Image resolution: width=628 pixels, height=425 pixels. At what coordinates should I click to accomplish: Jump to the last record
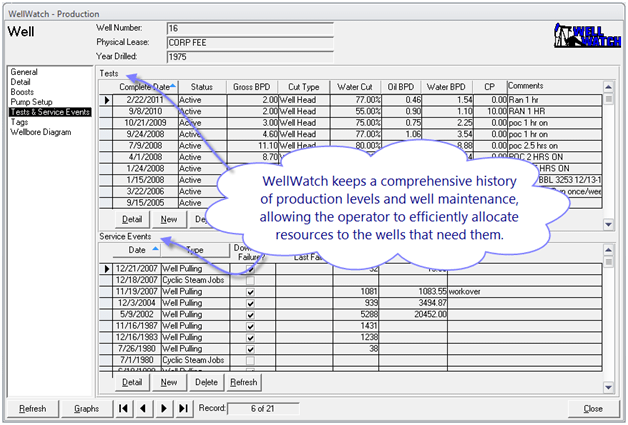tap(183, 409)
